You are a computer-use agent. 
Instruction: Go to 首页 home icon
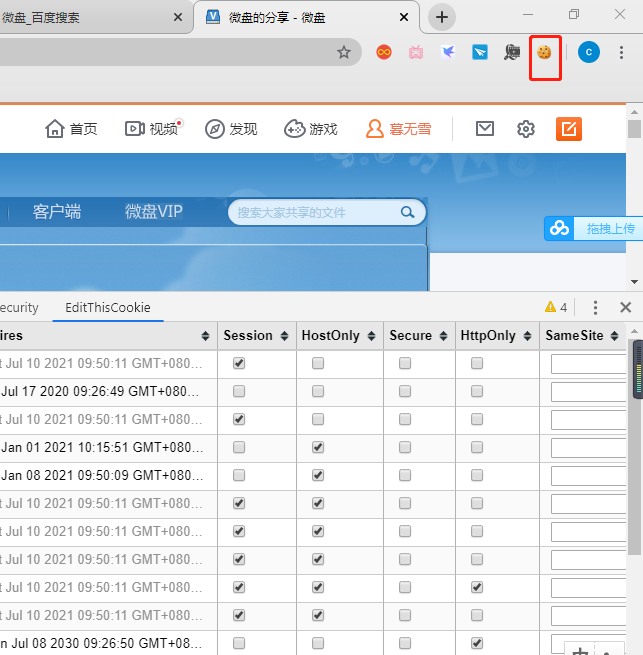71,129
